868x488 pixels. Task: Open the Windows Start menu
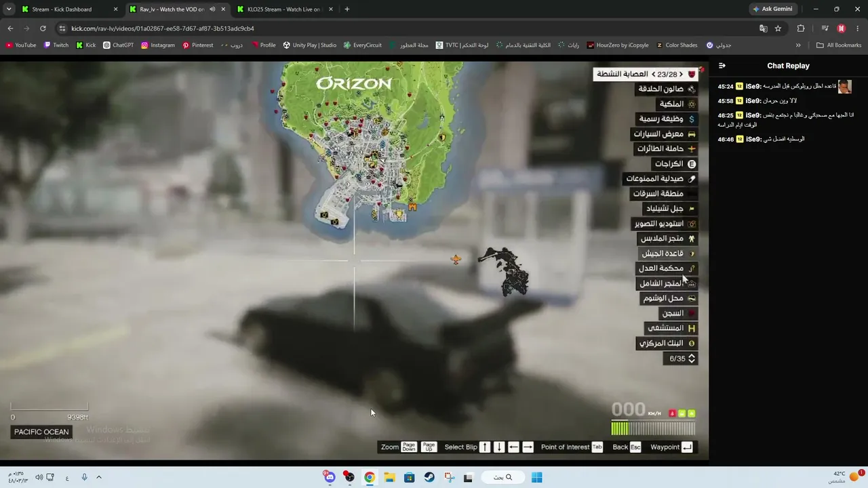[x=536, y=477]
